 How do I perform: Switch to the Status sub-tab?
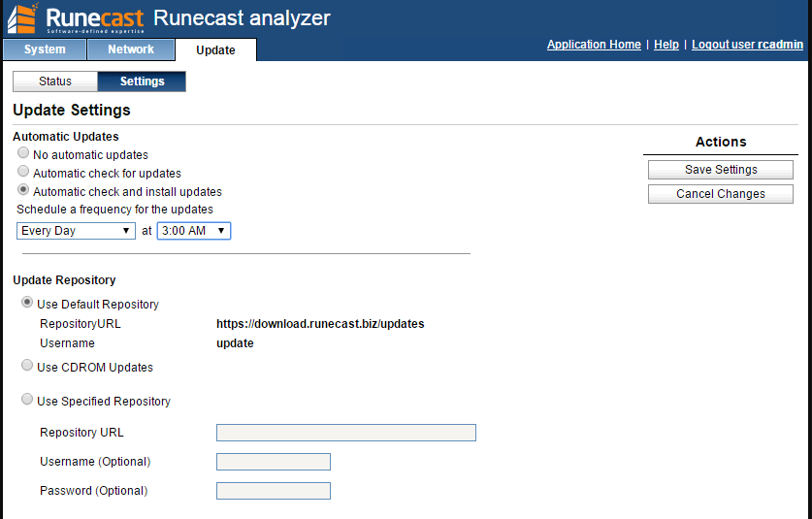coord(55,81)
